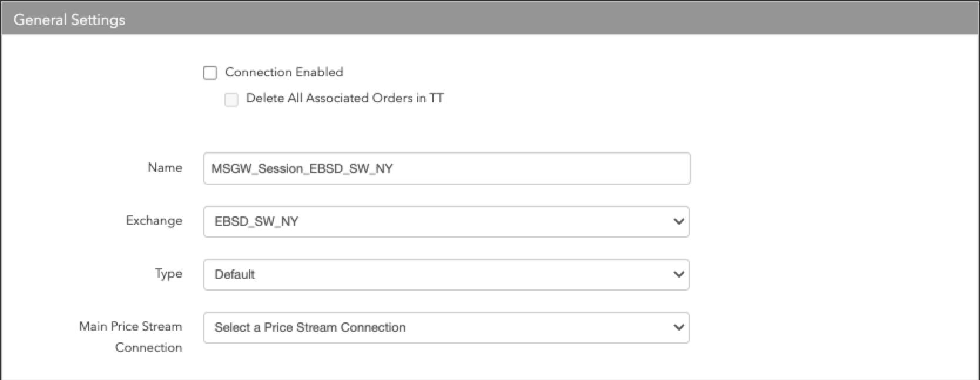Tick the Delete All Associated Orders checkbox
This screenshot has width=980, height=380.
[231, 99]
